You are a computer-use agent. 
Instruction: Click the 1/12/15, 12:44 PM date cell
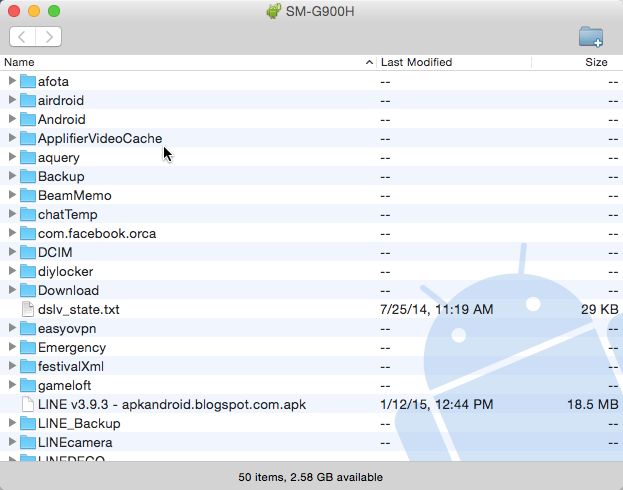[437, 405]
